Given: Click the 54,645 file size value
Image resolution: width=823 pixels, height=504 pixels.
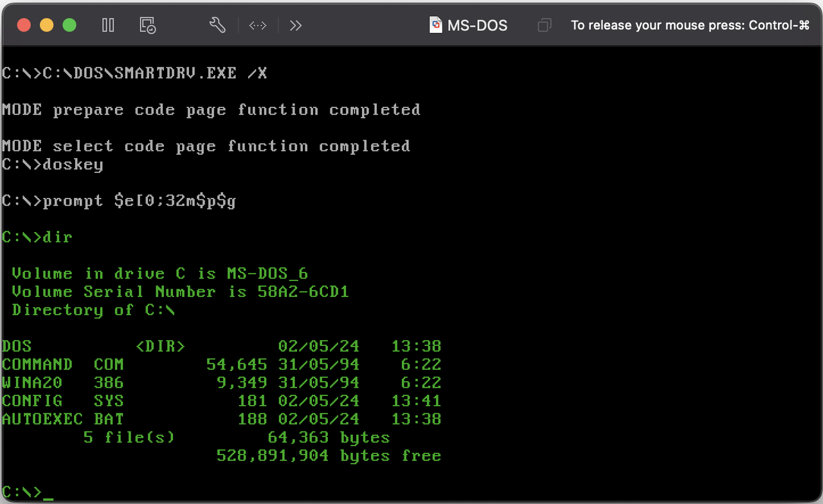Looking at the screenshot, I should [x=237, y=364].
